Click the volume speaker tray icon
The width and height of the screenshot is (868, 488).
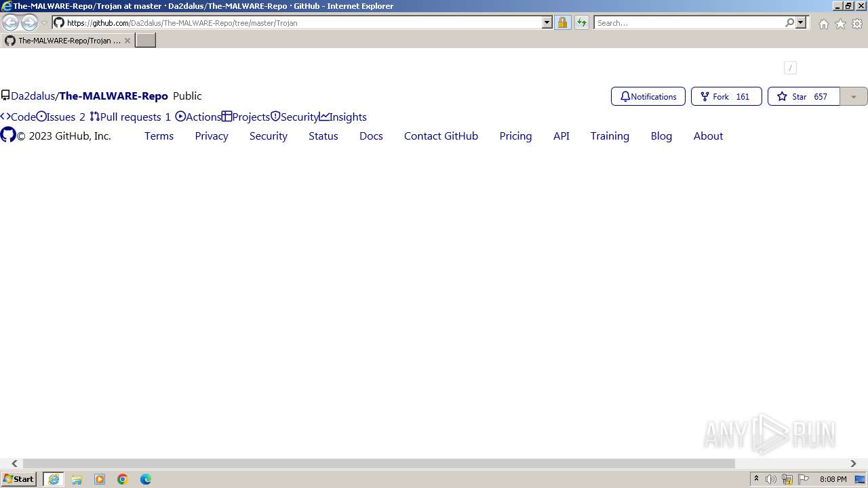771,479
